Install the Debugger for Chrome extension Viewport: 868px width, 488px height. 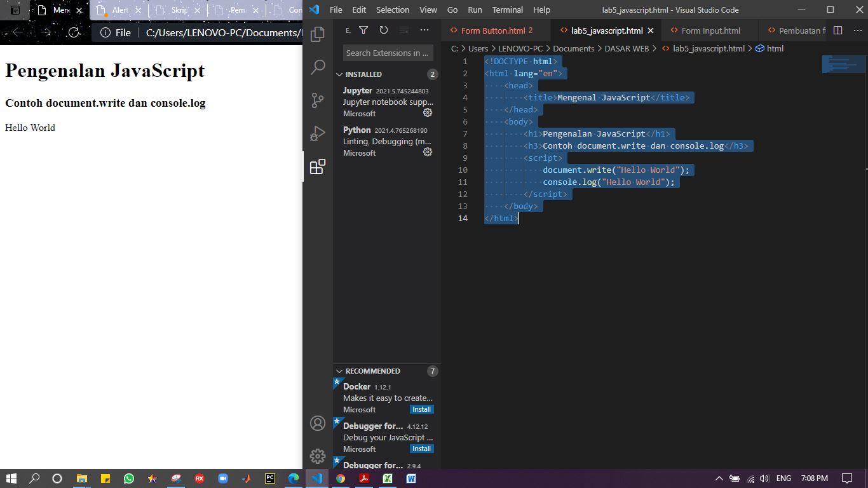(421, 449)
